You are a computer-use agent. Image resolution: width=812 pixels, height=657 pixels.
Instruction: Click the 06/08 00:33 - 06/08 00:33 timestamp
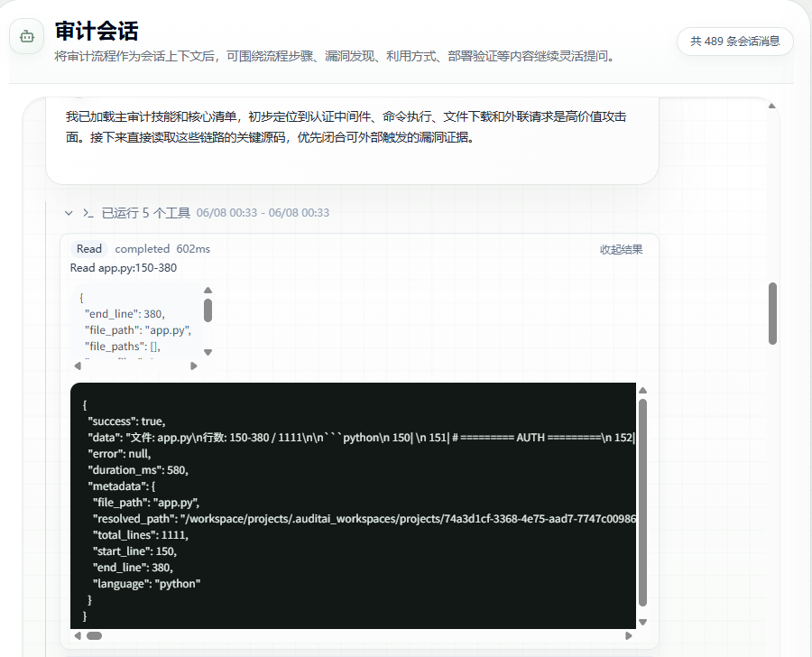pyautogui.click(x=263, y=213)
